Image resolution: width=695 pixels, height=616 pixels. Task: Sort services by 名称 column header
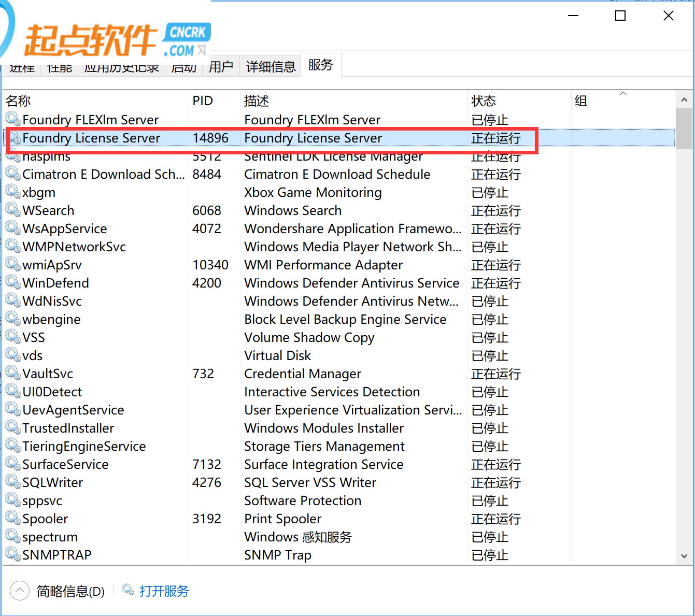96,101
